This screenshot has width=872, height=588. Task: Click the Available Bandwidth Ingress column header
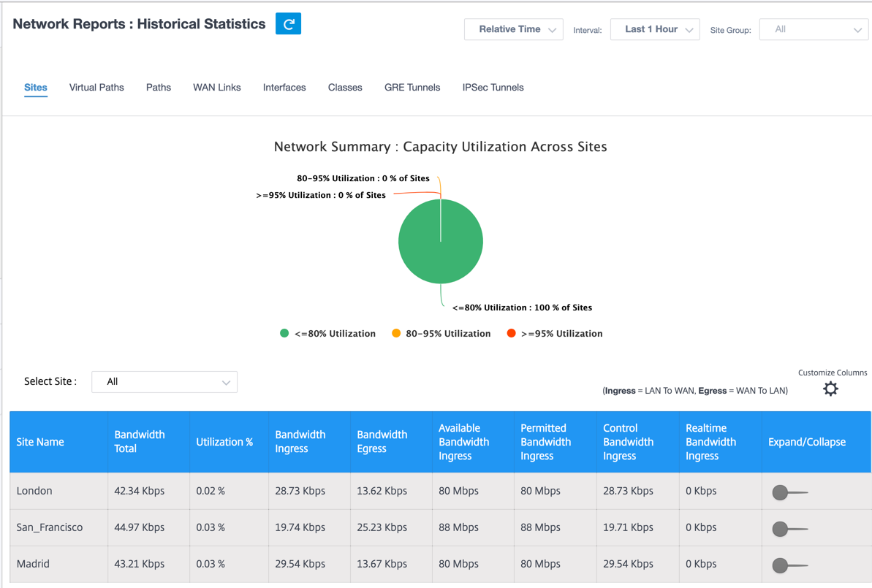pos(473,442)
